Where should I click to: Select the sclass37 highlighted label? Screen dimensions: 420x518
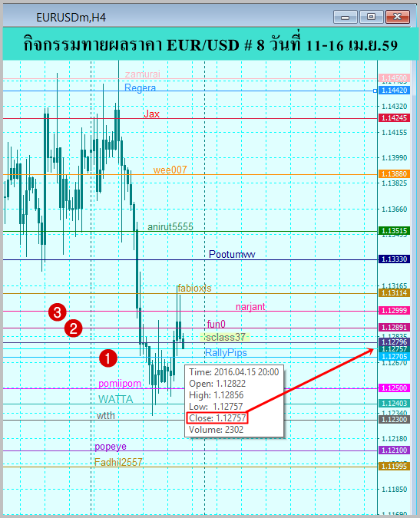[225, 338]
